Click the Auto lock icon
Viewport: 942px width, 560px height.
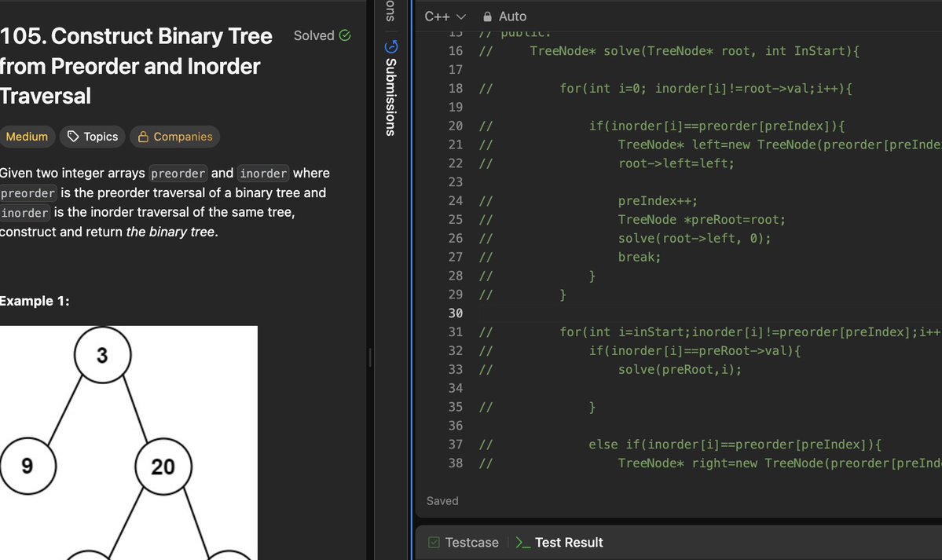coord(487,16)
